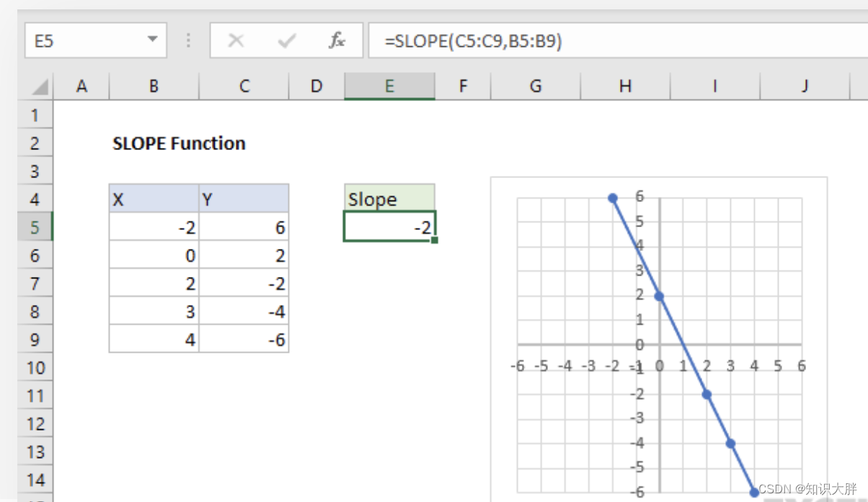The image size is (868, 502).
Task: Click the X column header in data table
Action: coord(154,198)
